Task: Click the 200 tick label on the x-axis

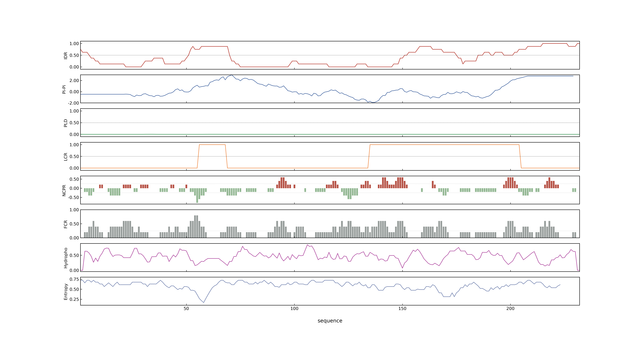Action: click(510, 309)
